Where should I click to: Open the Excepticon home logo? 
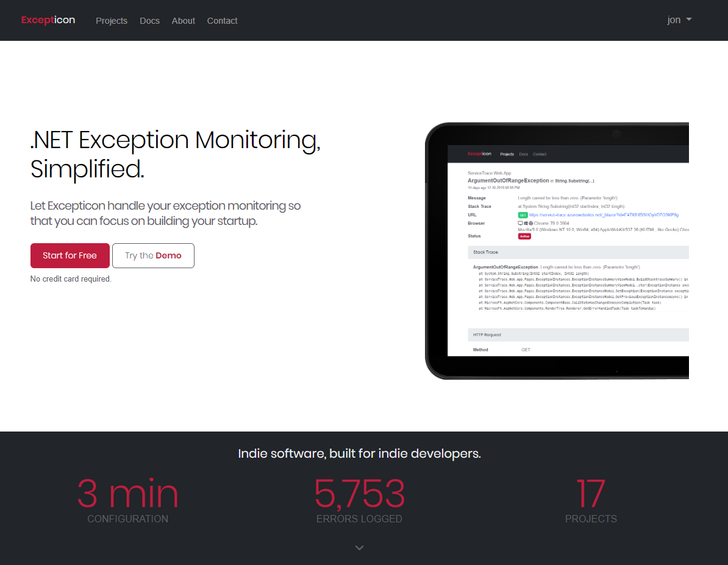[48, 20]
